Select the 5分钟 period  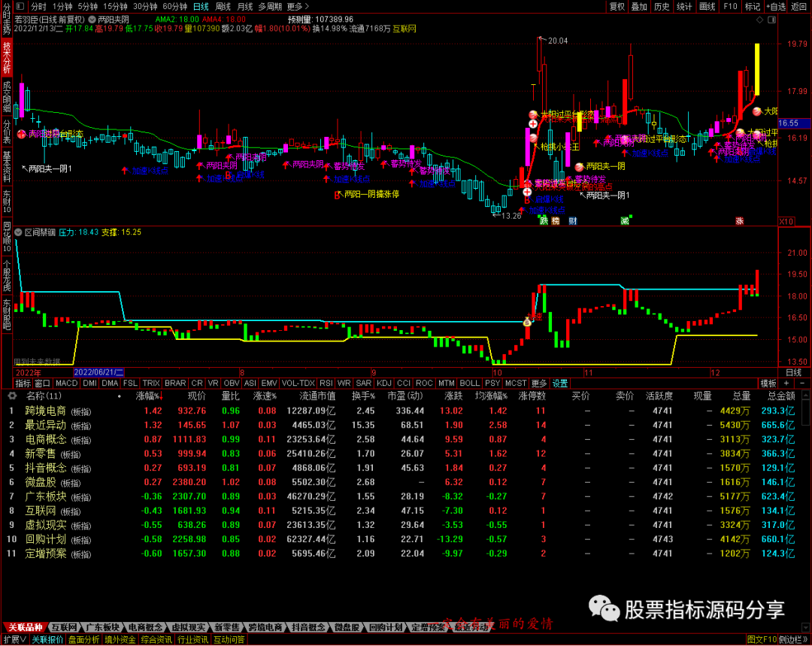coord(88,6)
